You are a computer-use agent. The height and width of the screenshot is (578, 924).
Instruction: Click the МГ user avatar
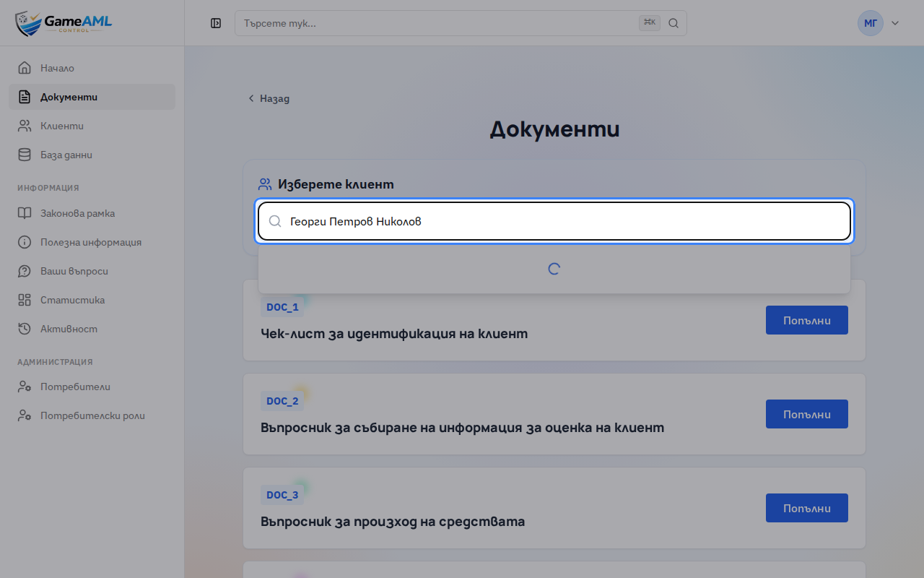[871, 23]
